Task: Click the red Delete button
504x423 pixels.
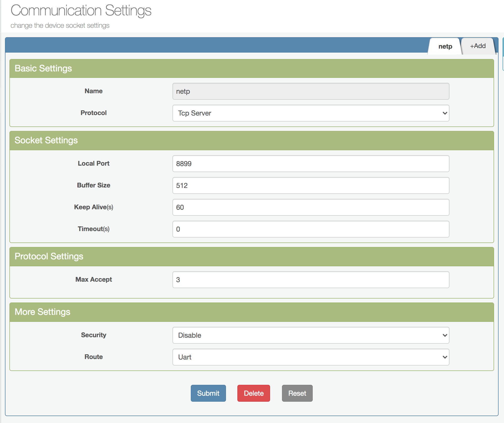Action: pyautogui.click(x=253, y=393)
